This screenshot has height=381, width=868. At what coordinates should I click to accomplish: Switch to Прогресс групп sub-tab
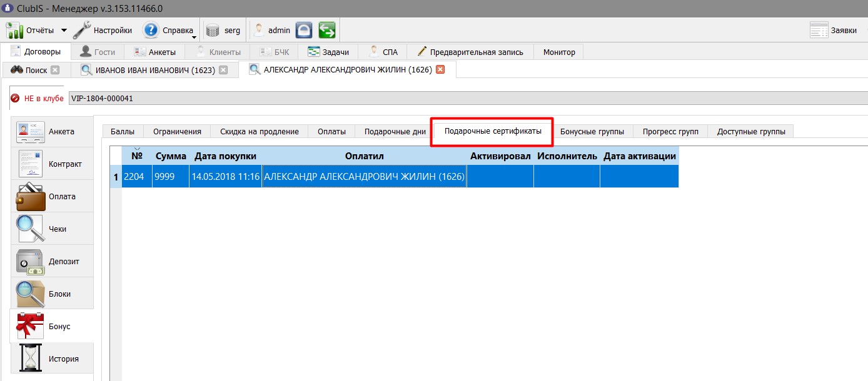670,131
